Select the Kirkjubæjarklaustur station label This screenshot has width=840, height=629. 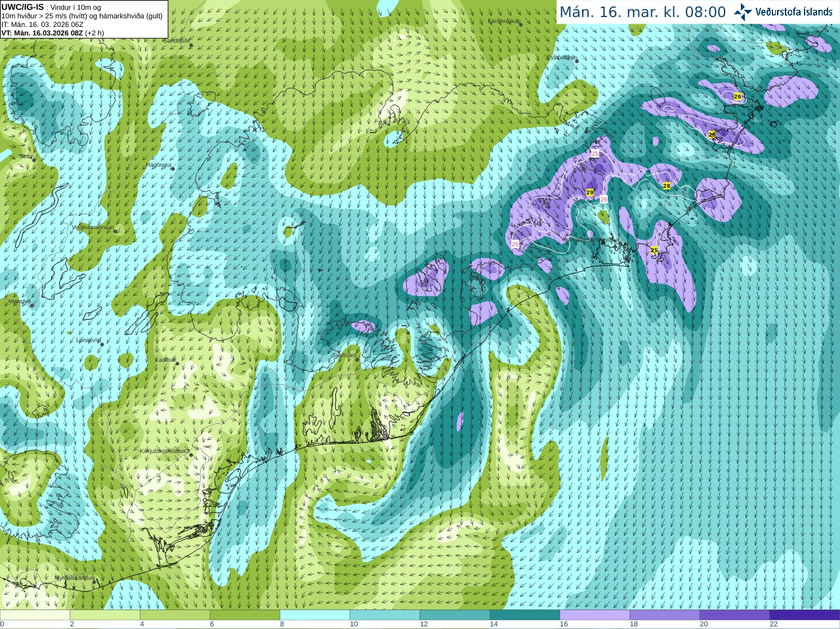[164, 451]
